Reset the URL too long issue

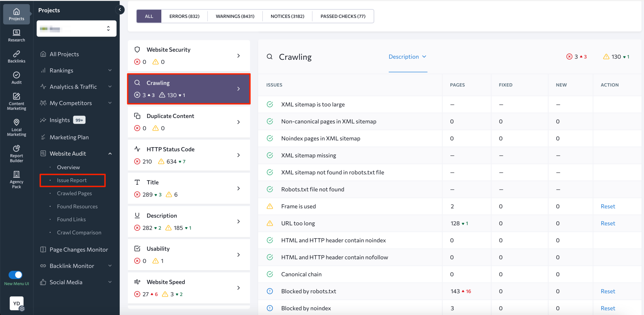pos(608,223)
